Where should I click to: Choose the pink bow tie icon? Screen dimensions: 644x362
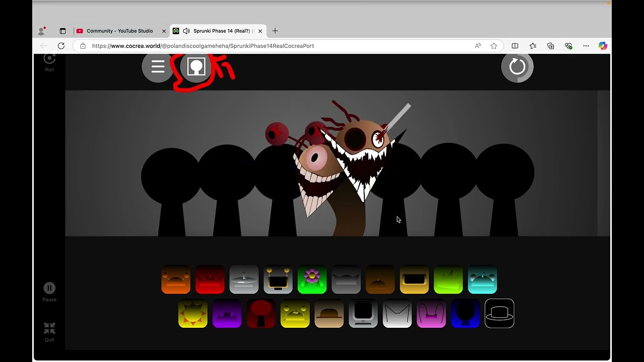click(431, 314)
